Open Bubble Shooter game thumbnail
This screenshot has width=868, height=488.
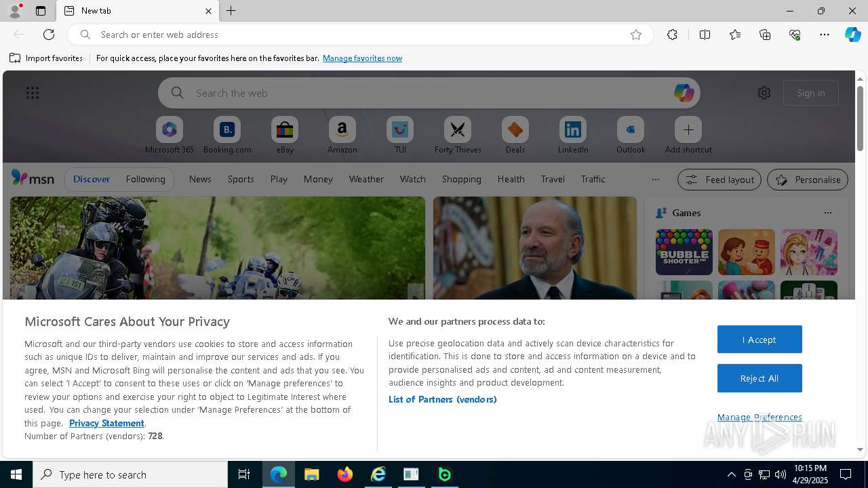[x=684, y=252]
